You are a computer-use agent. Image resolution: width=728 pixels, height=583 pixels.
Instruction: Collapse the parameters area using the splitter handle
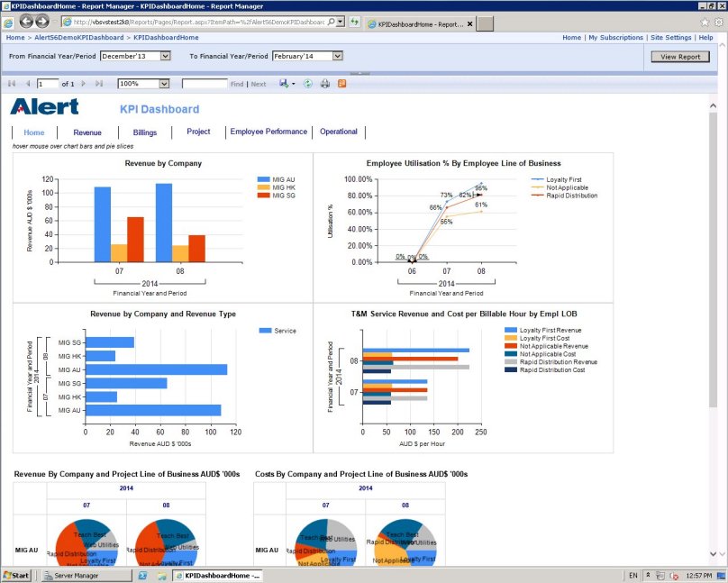359,73
